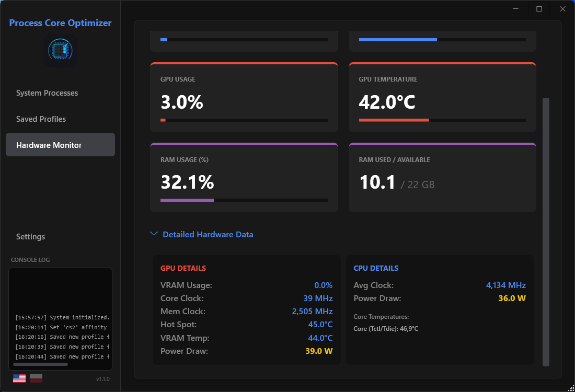Collapse the Detailed Hardware Data chevron

(154, 234)
